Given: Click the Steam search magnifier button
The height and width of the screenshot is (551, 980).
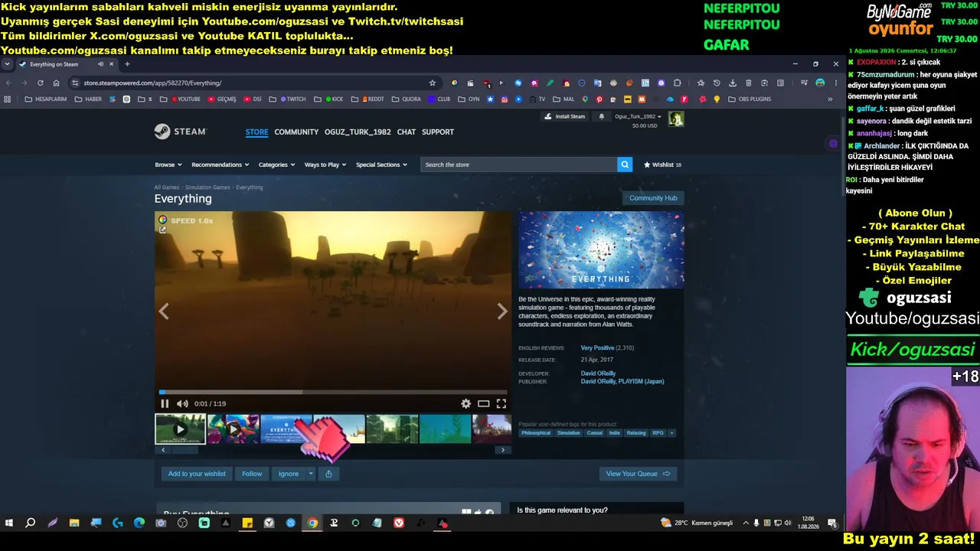Looking at the screenshot, I should 625,165.
